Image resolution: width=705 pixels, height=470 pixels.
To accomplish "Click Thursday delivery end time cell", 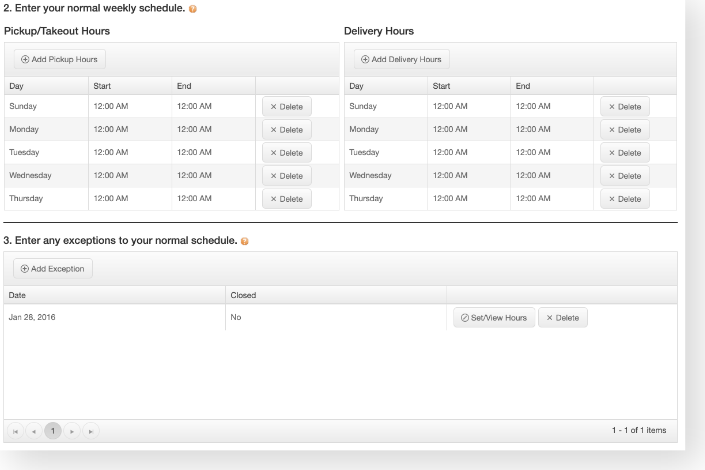I will pos(533,199).
